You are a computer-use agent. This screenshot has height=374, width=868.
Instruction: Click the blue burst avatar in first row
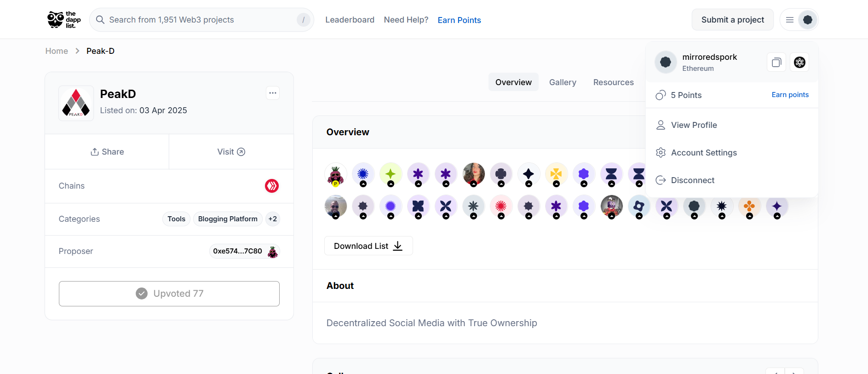click(x=363, y=174)
